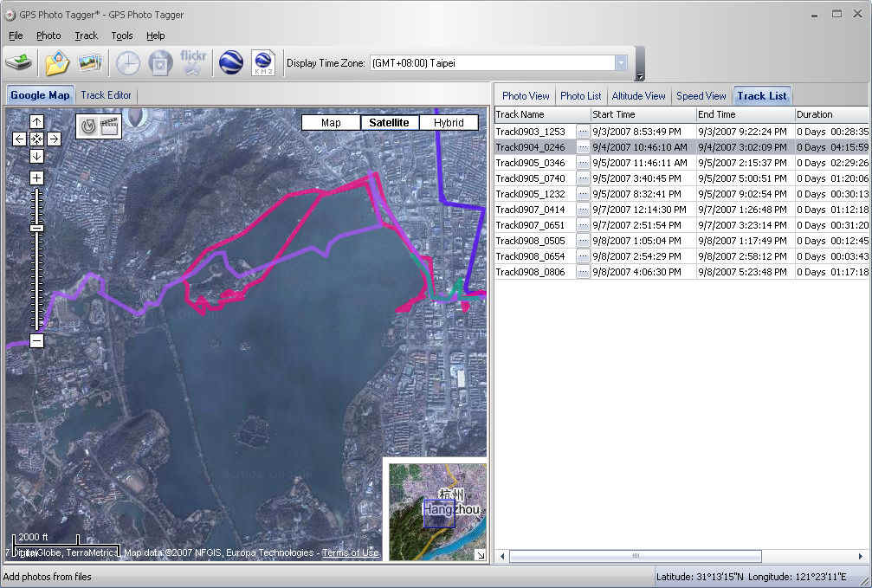
Task: Open the Track menu
Action: pyautogui.click(x=87, y=36)
